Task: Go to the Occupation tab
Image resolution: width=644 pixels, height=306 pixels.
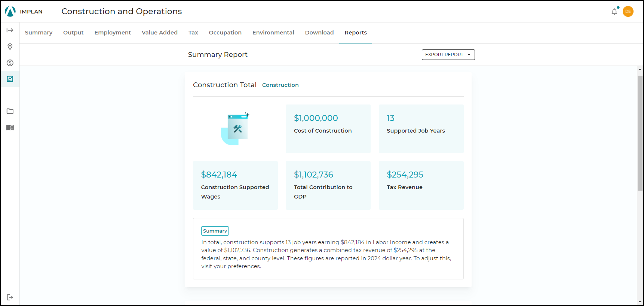Action: [x=225, y=33]
